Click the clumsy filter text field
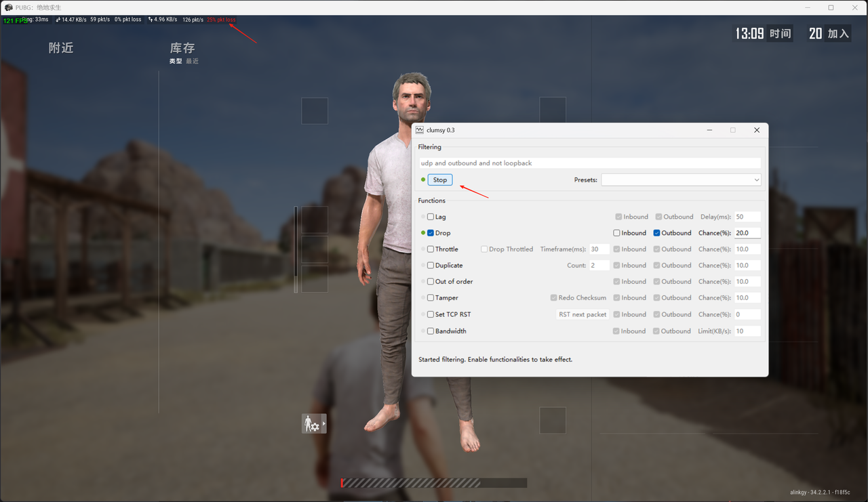The image size is (868, 502). [x=590, y=163]
